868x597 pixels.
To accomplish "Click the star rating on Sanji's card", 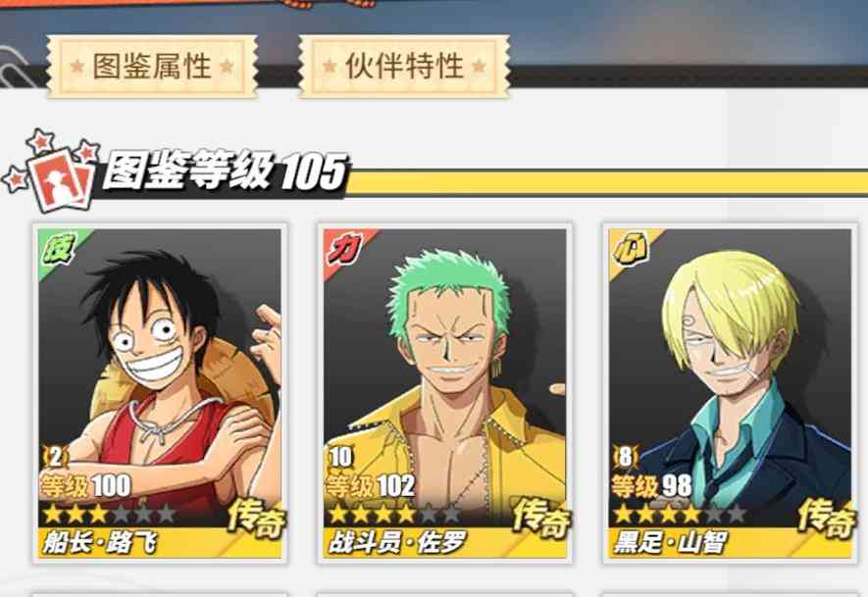I will pyautogui.click(x=681, y=514).
